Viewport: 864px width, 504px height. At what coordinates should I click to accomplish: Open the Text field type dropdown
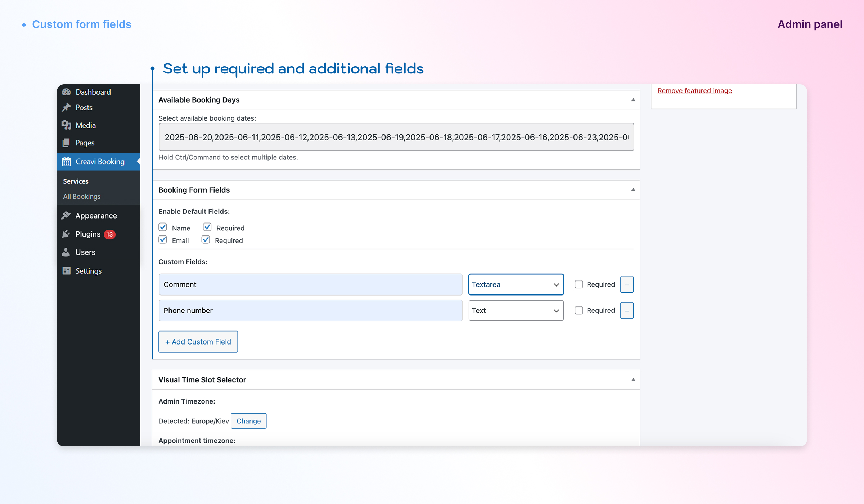(x=516, y=310)
